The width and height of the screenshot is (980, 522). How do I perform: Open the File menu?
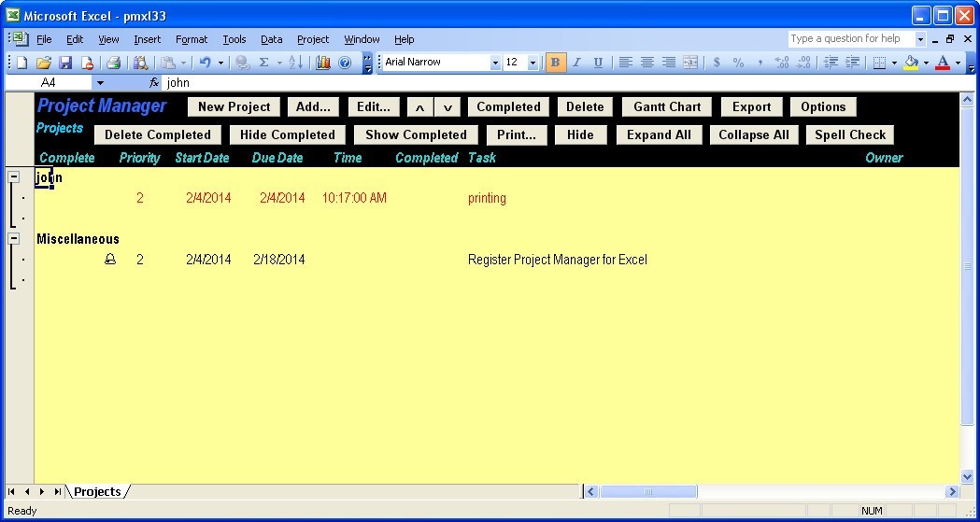pyautogui.click(x=44, y=39)
